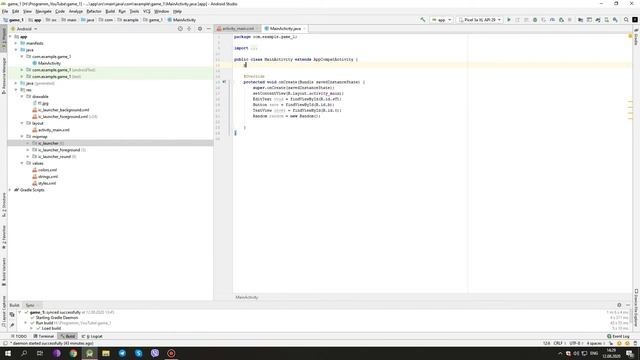
Task: Open the Terminal tool window tab
Action: [x=44, y=336]
